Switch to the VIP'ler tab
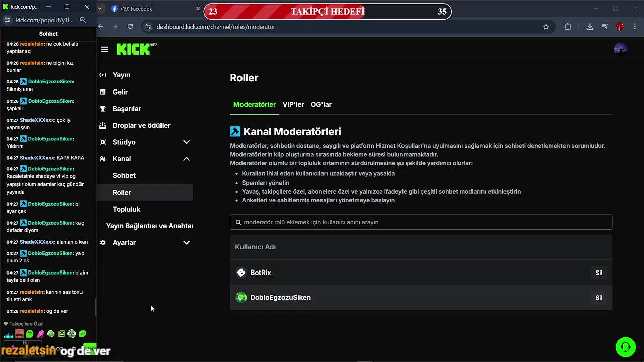This screenshot has width=644, height=362. tap(293, 104)
